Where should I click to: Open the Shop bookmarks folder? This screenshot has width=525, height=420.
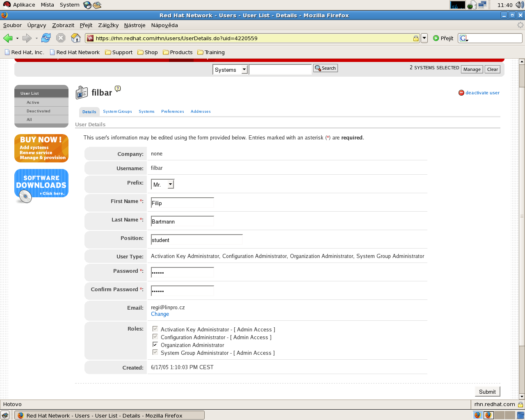coord(148,52)
